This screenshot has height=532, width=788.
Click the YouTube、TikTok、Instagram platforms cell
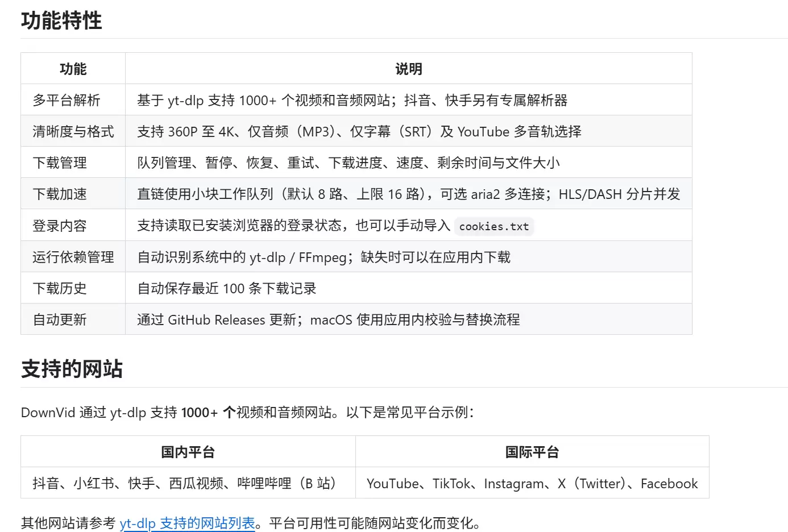(x=532, y=483)
